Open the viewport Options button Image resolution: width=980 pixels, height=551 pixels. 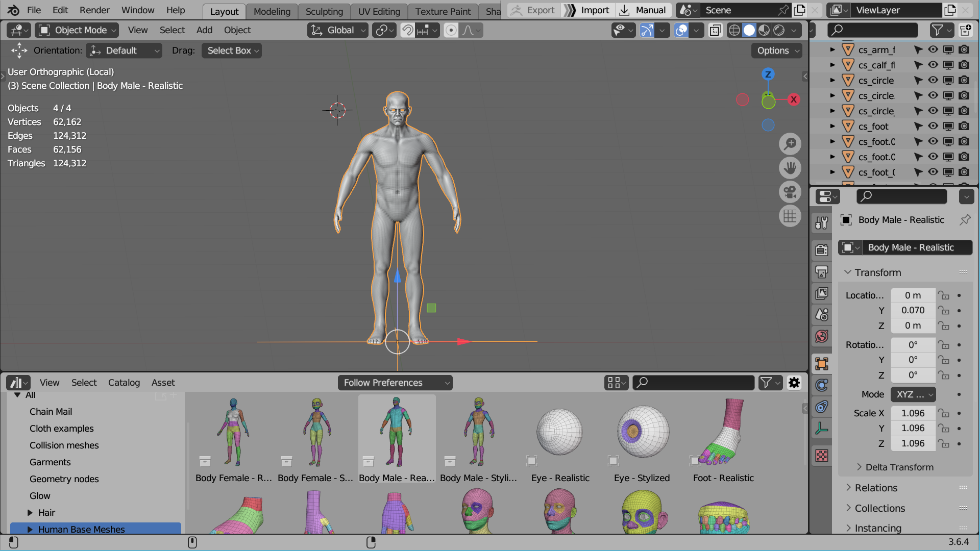click(x=777, y=51)
